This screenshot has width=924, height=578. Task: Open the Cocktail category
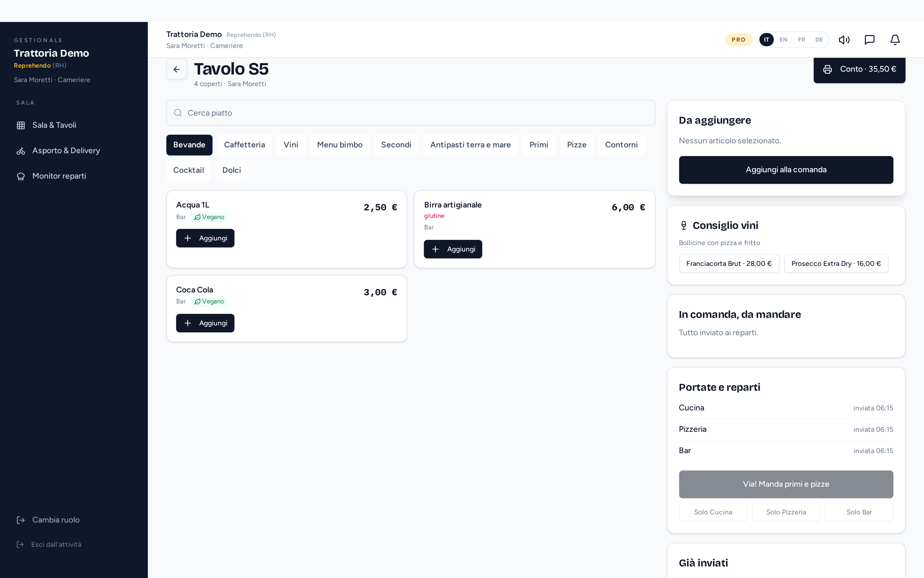pos(189,170)
